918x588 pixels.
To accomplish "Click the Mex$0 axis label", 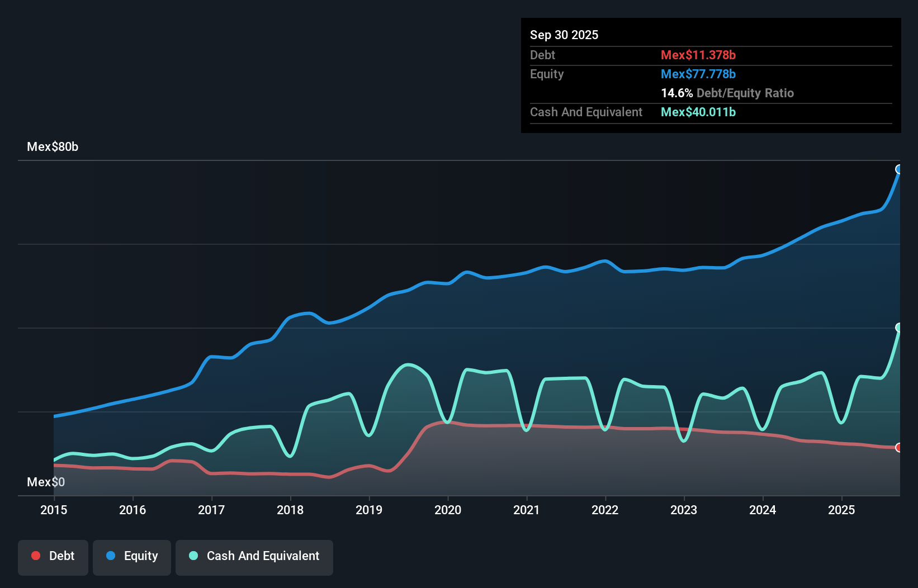I will tap(46, 482).
